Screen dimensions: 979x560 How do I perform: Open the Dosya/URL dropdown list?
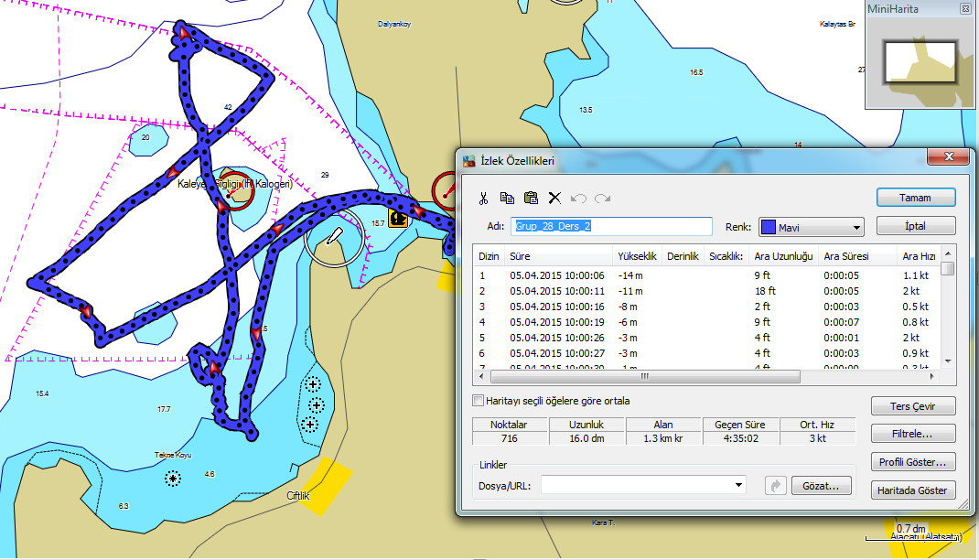tap(738, 485)
